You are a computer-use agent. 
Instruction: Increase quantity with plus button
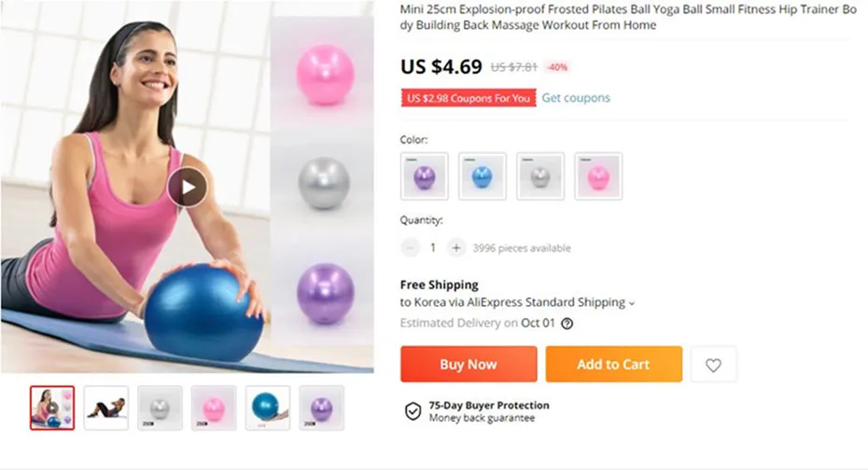(x=456, y=248)
